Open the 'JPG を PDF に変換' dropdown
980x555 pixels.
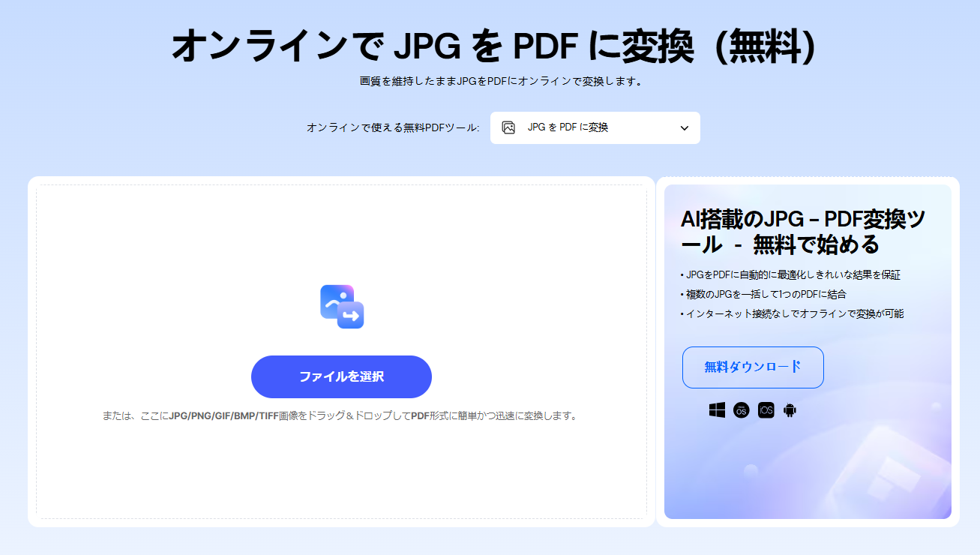(x=595, y=127)
